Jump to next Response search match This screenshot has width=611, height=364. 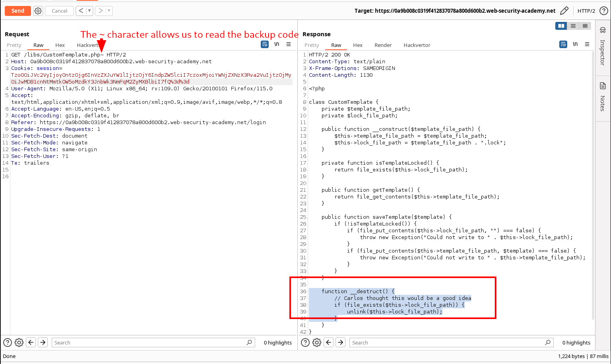tap(341, 342)
